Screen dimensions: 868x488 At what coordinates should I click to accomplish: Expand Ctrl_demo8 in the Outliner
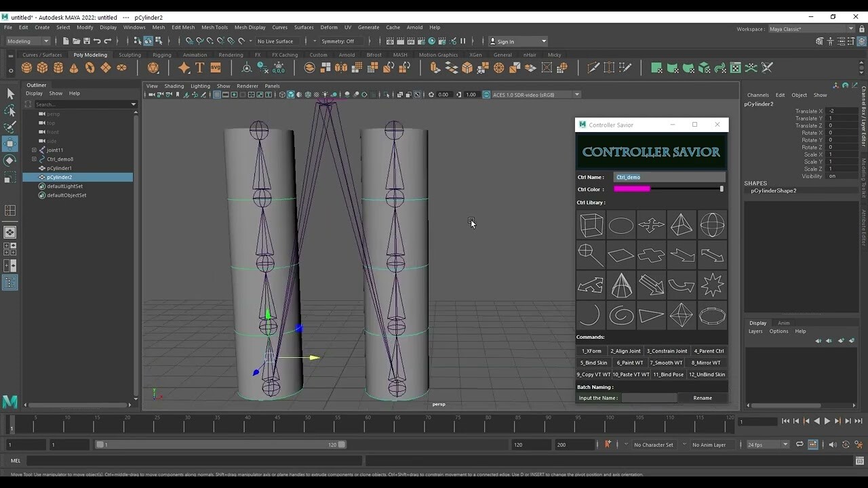tap(33, 159)
